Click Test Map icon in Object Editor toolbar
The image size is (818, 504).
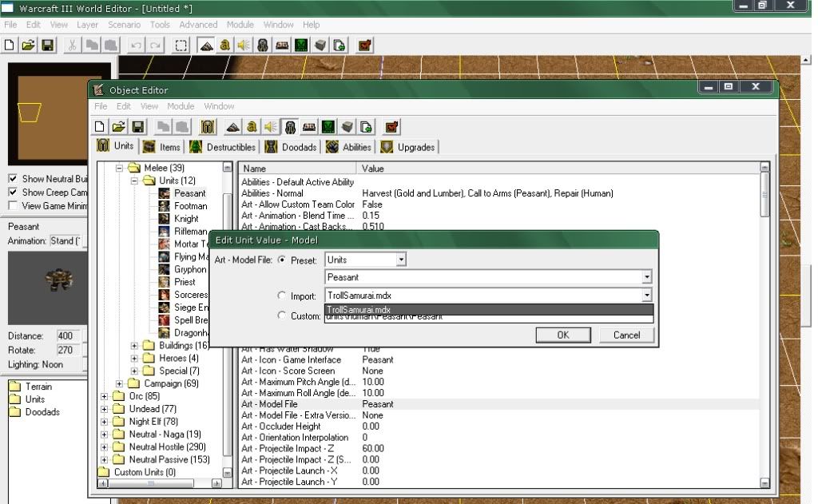point(391,127)
